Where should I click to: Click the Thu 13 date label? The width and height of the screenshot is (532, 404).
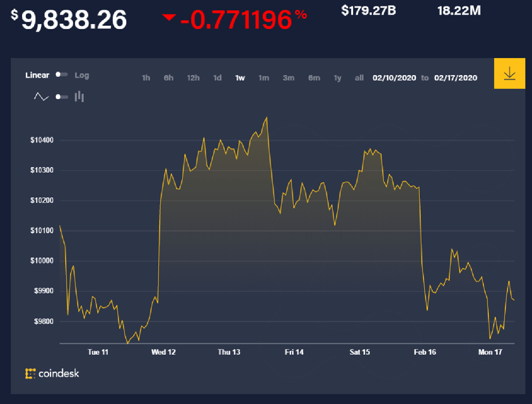229,352
